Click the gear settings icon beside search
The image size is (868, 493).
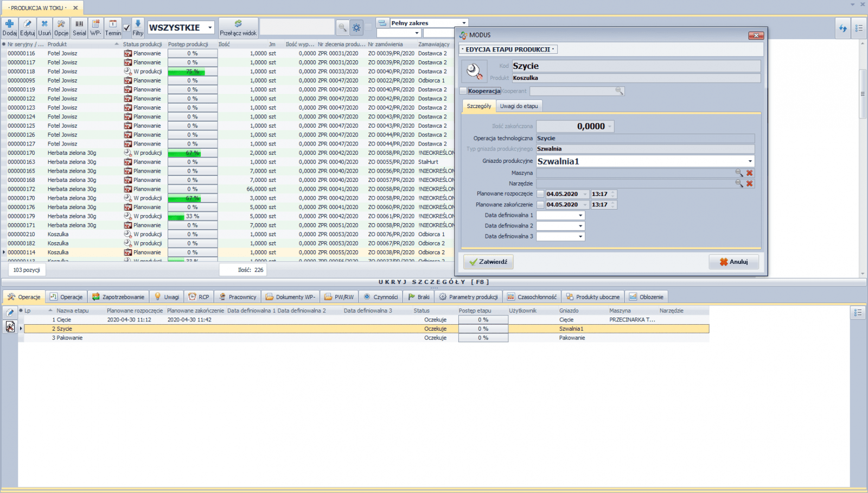click(356, 27)
